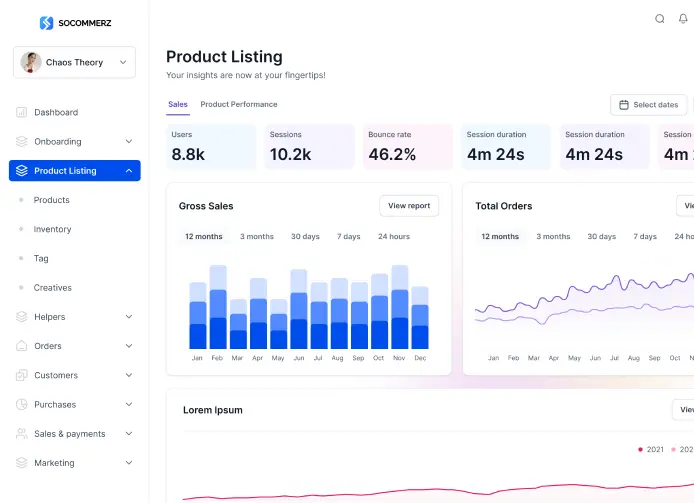Click the Product Listing layers icon

click(x=21, y=171)
